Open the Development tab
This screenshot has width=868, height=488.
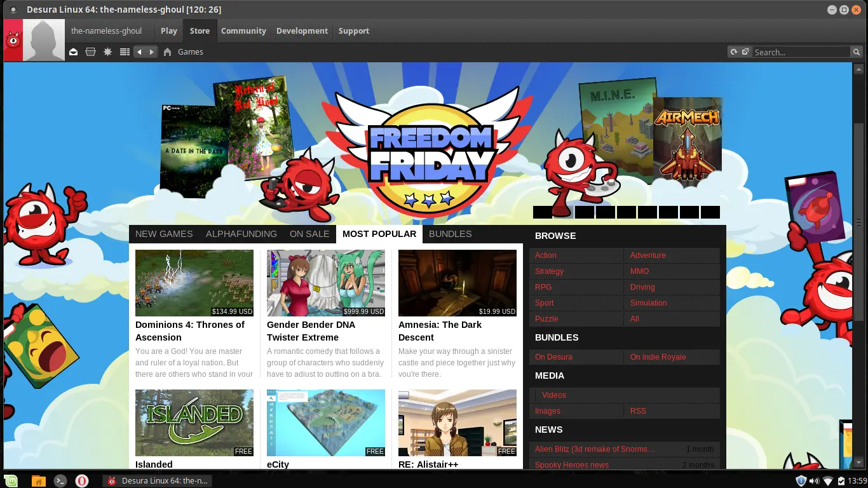tap(302, 30)
